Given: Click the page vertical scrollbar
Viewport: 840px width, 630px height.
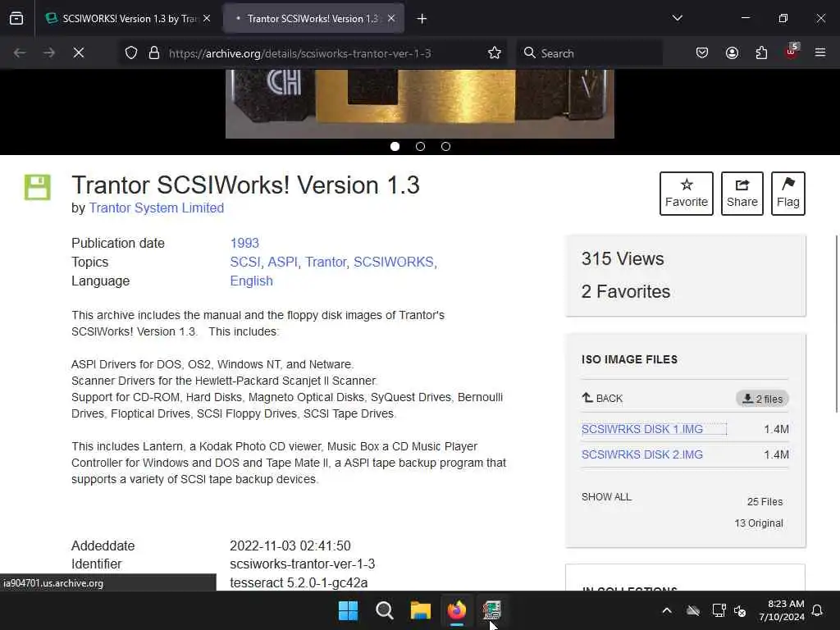Looking at the screenshot, I should click(837, 323).
